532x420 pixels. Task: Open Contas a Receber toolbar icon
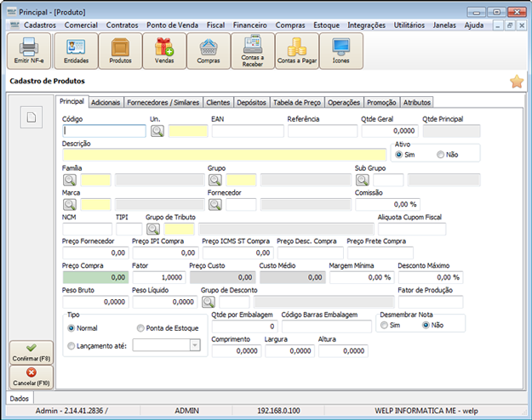pyautogui.click(x=253, y=51)
